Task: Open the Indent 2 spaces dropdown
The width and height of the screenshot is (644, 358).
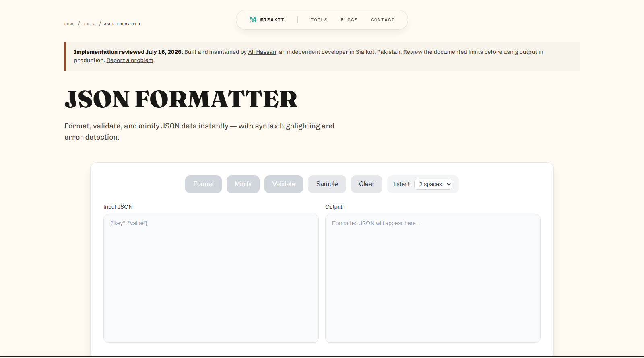Action: point(433,184)
